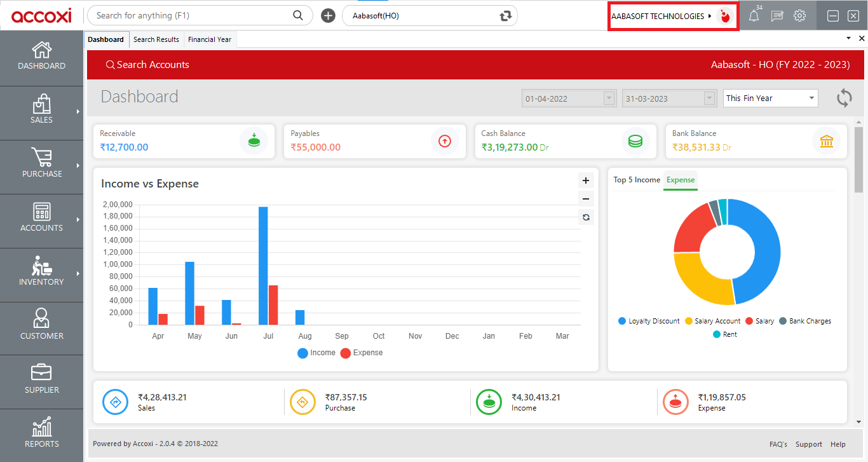This screenshot has width=868, height=462.
Task: Click the Cash Balance coins stack icon
Action: click(635, 141)
